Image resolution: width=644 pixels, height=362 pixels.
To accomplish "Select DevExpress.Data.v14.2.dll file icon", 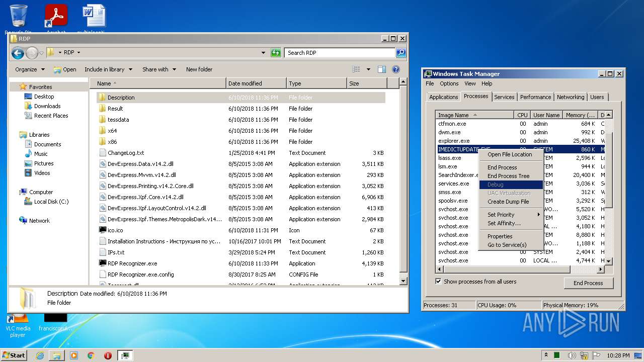I will pos(103,164).
